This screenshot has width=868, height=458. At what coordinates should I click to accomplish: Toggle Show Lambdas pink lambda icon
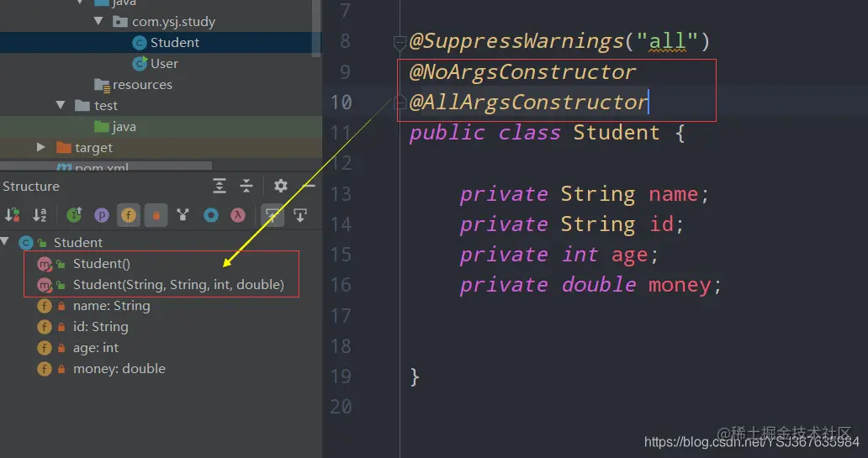238,215
